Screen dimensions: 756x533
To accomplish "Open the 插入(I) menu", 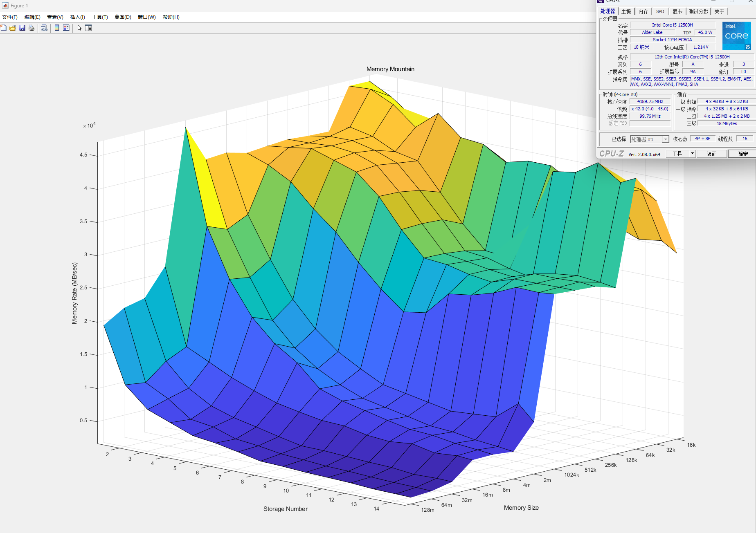I will (78, 17).
